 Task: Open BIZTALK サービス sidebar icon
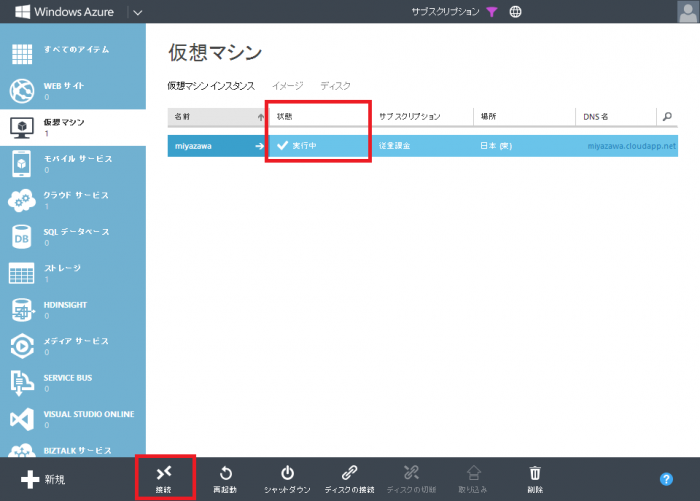[22, 450]
